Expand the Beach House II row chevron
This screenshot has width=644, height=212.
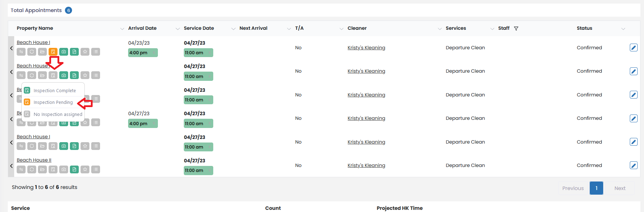[11, 166]
